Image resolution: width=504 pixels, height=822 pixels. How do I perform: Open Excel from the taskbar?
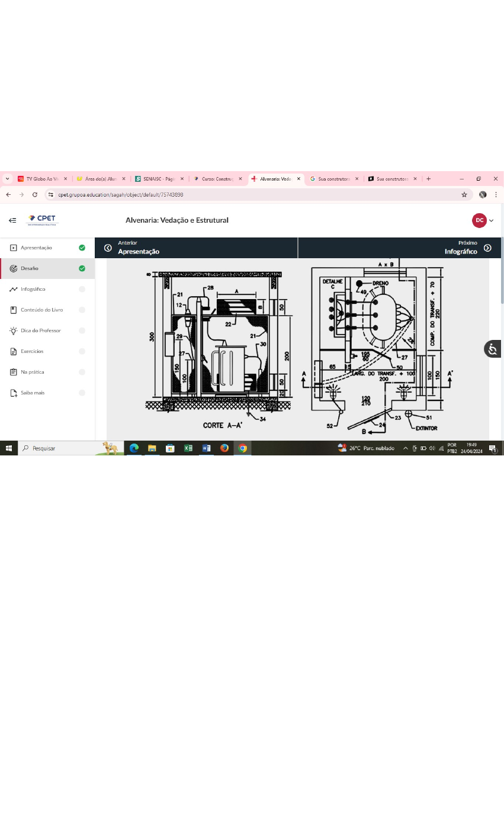(x=188, y=448)
